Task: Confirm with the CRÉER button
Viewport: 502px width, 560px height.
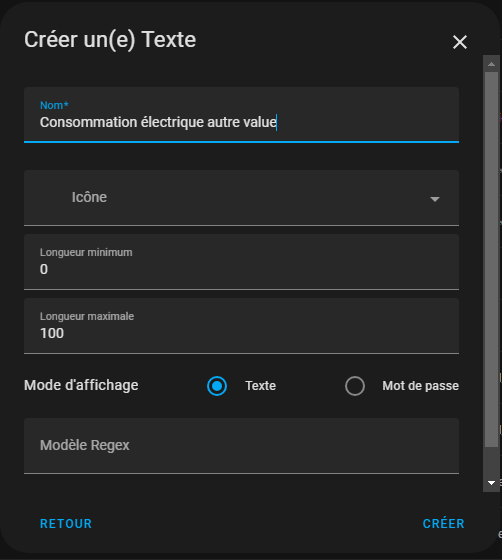Action: pyautogui.click(x=443, y=524)
